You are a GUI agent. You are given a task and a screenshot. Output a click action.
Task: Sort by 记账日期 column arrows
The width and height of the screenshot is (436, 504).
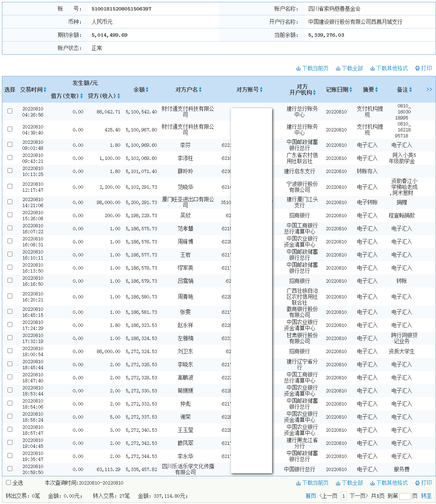tap(351, 89)
